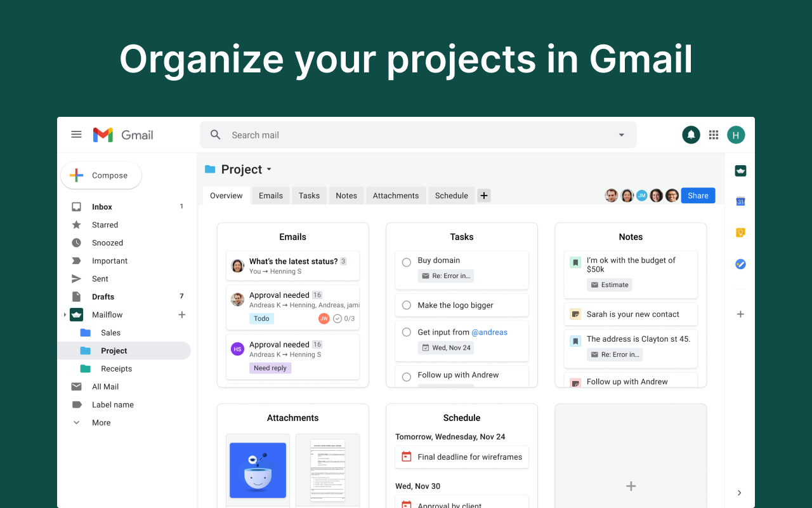The height and width of the screenshot is (508, 812).
Task: Open advanced search options dropdown
Action: click(620, 135)
